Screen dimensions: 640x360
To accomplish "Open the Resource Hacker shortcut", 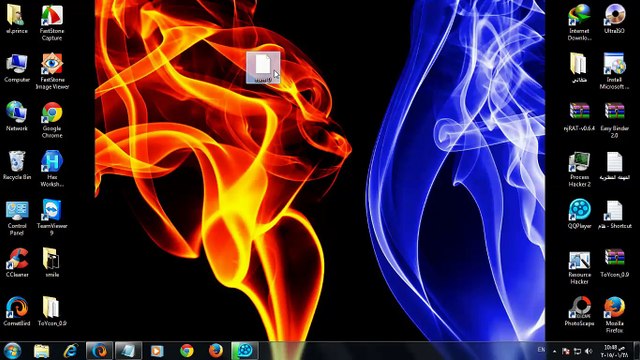I will (x=579, y=267).
